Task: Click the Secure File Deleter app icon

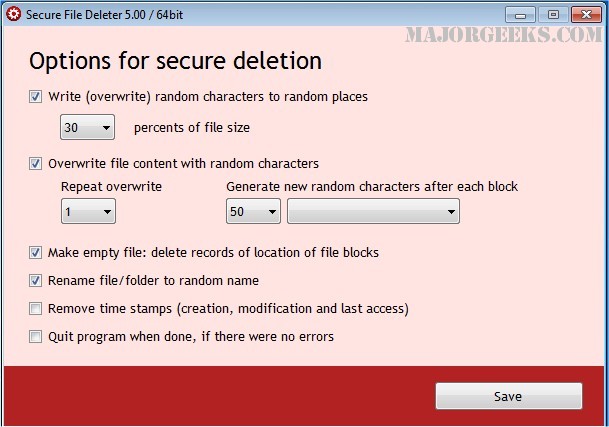Action: point(13,14)
